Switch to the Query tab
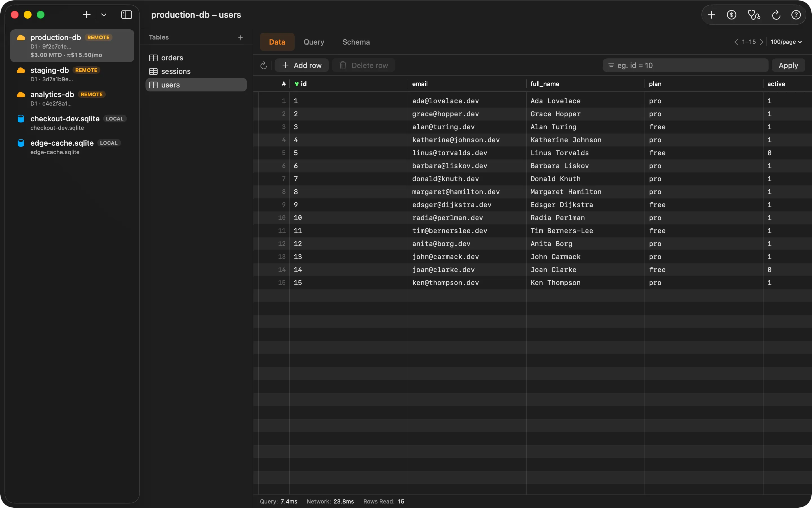 tap(314, 42)
